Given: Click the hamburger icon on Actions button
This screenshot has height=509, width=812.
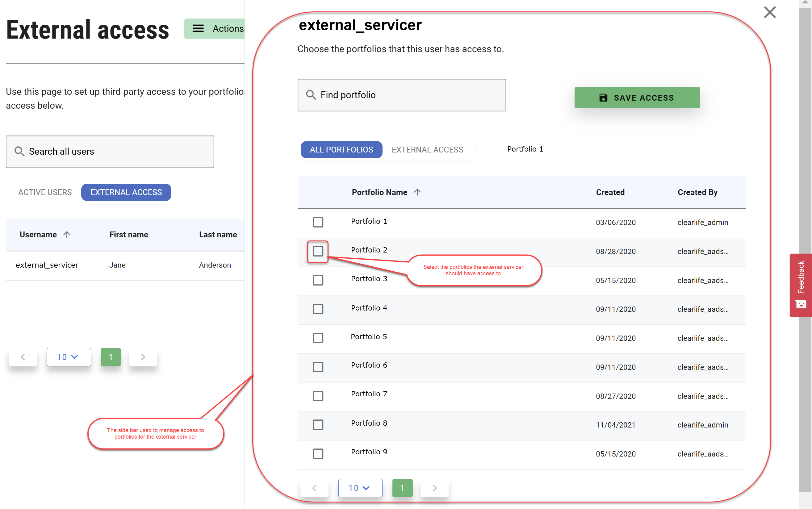Looking at the screenshot, I should [198, 29].
